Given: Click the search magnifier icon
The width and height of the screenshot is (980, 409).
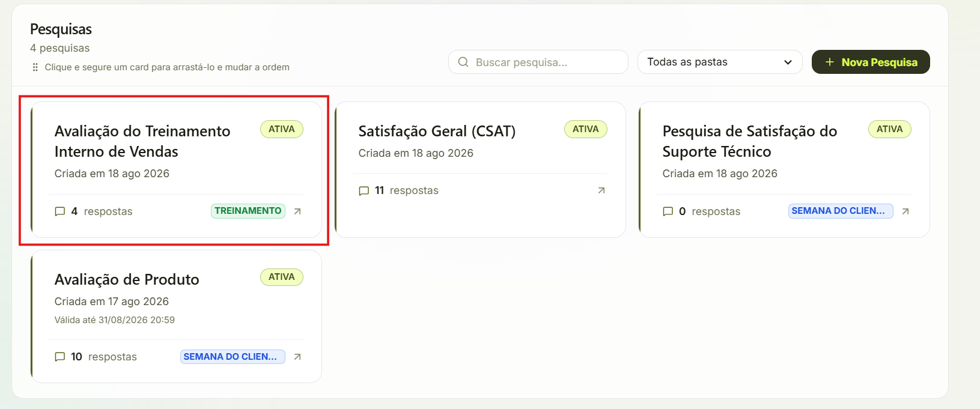Looking at the screenshot, I should (x=463, y=62).
